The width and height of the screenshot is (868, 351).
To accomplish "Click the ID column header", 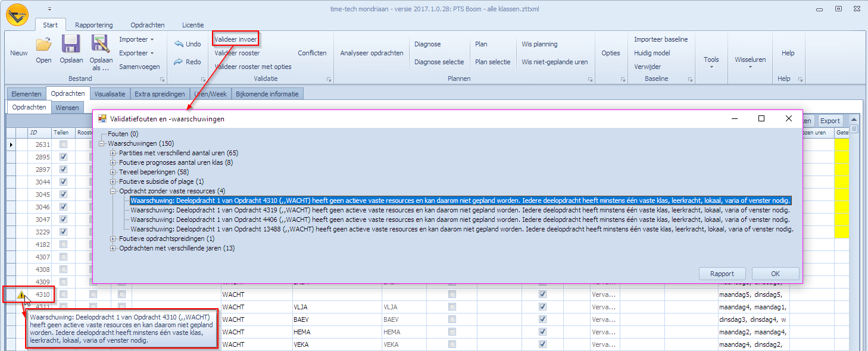I will tap(39, 133).
